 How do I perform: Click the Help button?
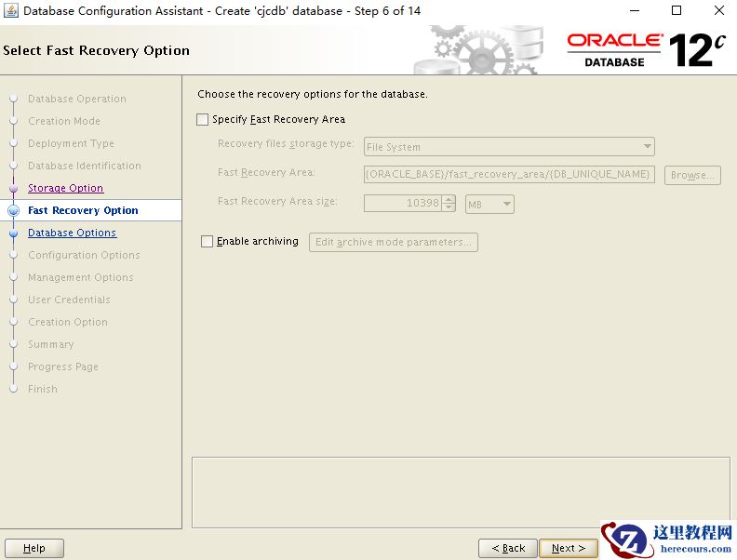pos(34,548)
